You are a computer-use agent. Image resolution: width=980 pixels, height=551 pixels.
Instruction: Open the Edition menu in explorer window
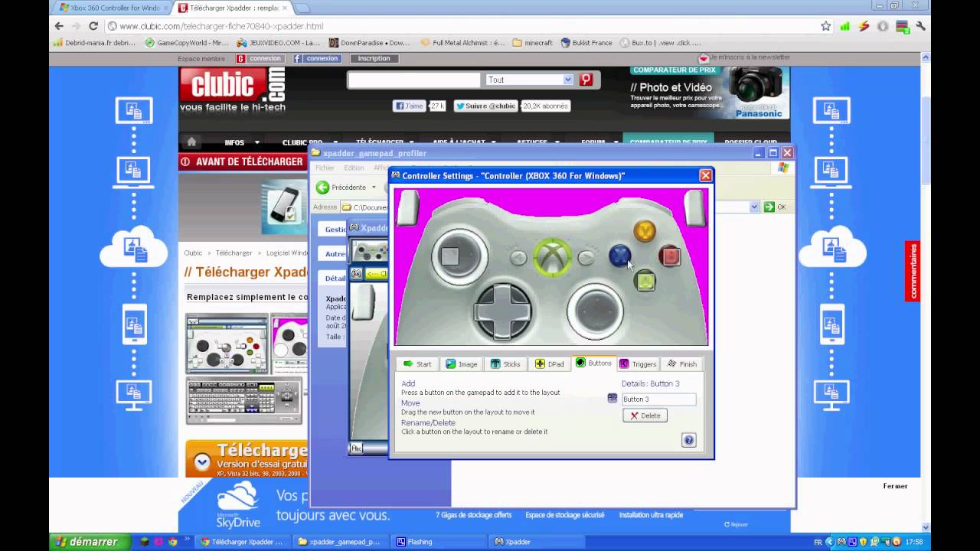[x=354, y=168]
